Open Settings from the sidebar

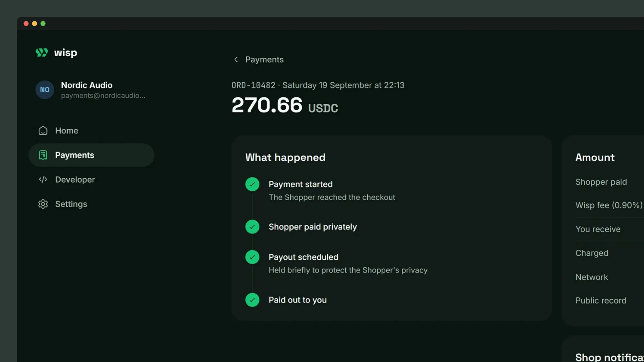(91, 204)
